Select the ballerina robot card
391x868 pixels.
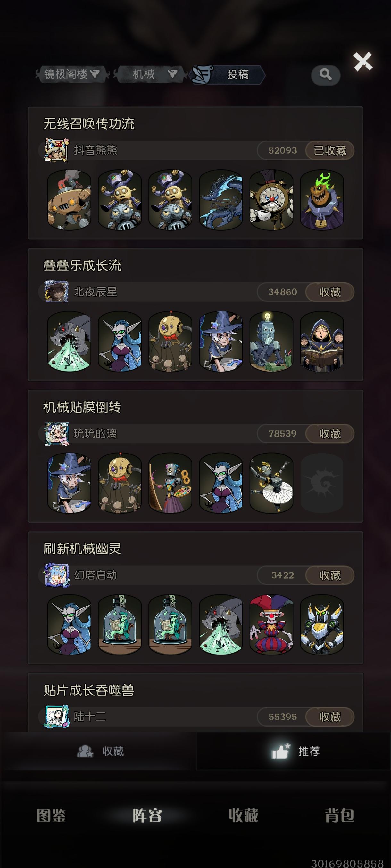(x=271, y=483)
